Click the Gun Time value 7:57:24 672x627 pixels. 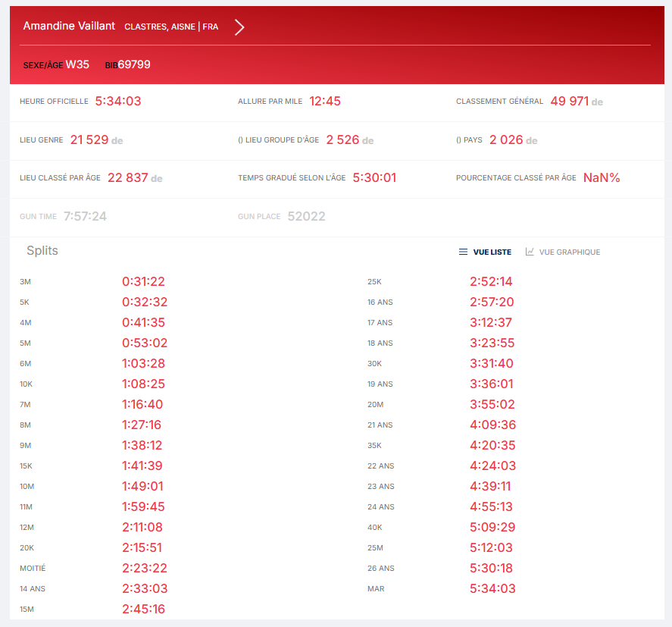(85, 216)
